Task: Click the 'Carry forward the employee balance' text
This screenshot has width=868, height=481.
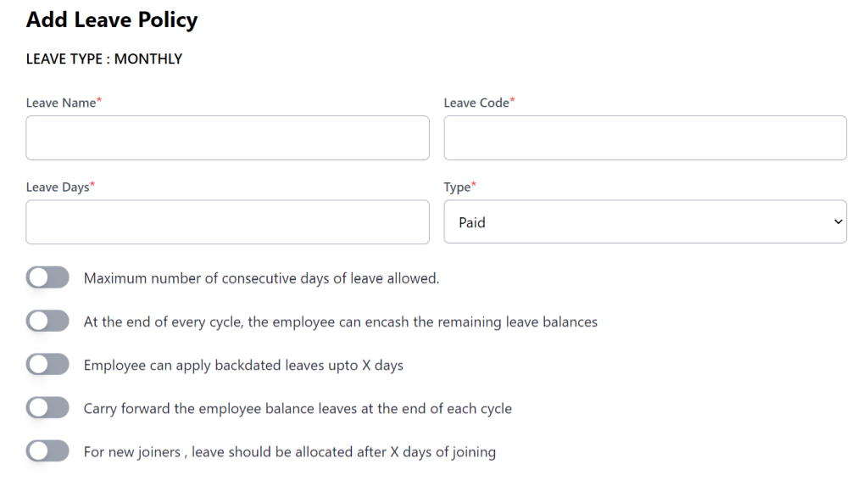Action: 298,409
